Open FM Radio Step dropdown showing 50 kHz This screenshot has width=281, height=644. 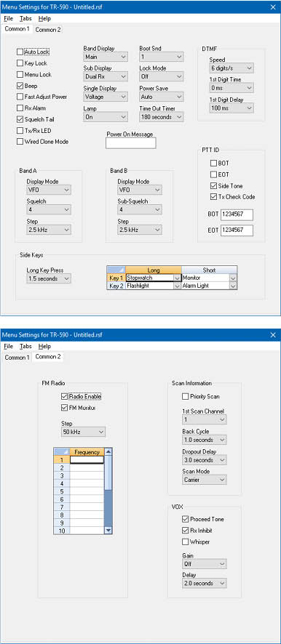coord(83,432)
